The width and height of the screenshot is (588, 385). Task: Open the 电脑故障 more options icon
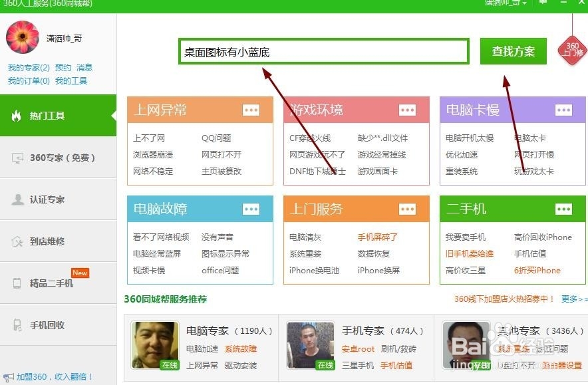(x=251, y=209)
